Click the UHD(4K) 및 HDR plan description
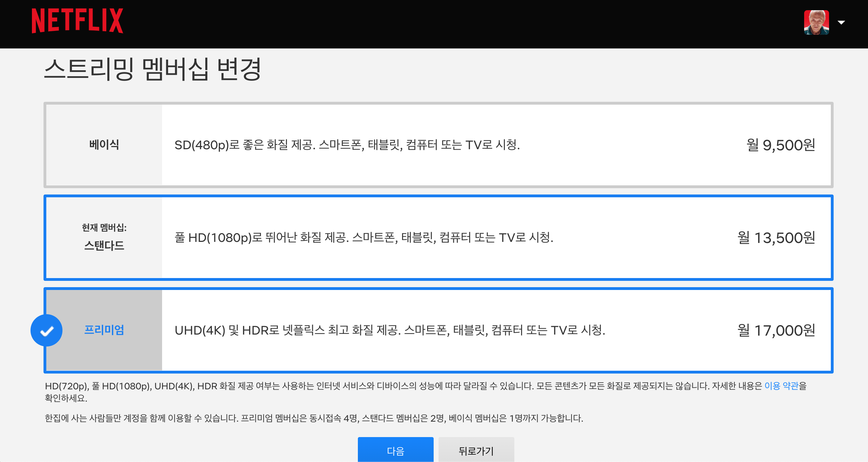This screenshot has height=462, width=868. pos(390,330)
